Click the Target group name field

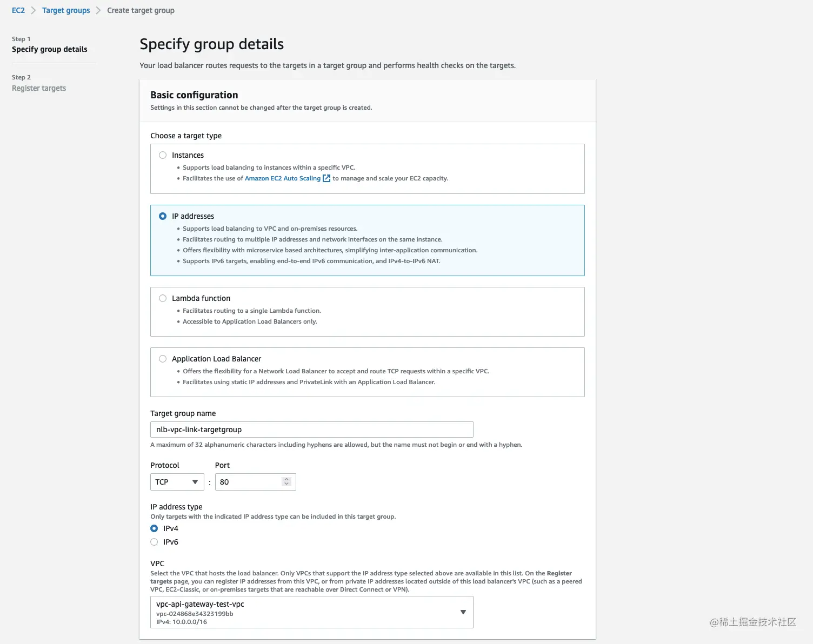(x=311, y=430)
